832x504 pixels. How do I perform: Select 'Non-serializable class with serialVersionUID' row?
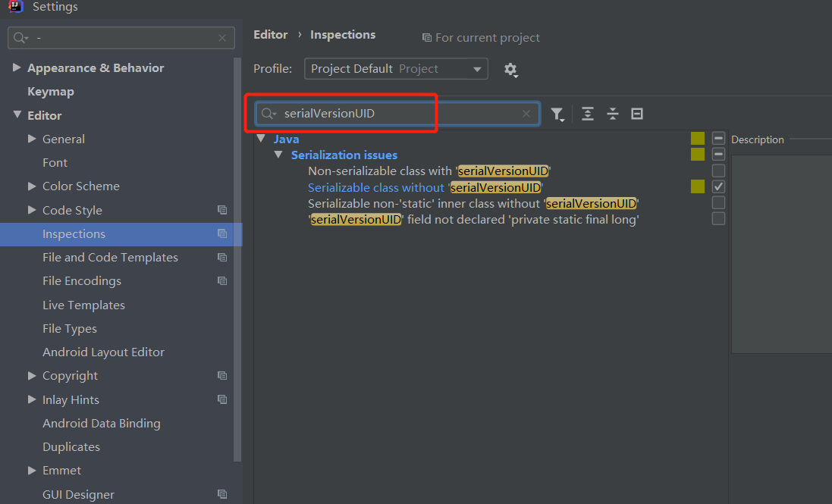(429, 171)
